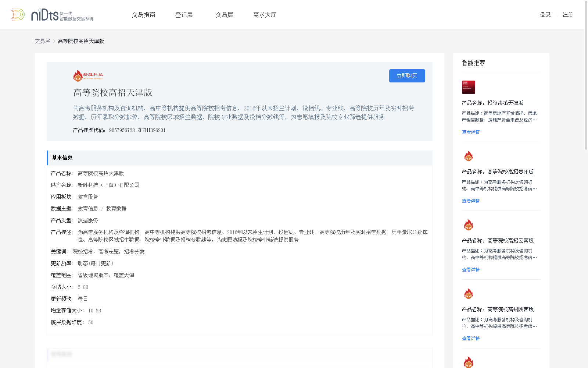588x368 pixels.
Task: Click the flame icon above 高等院校高招贵州版
Action: point(469,156)
